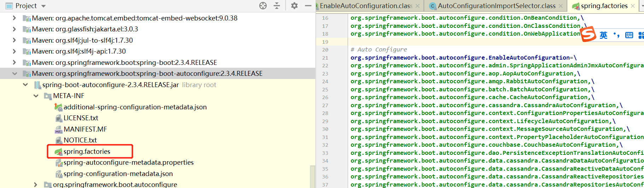Expand org.springframework.boot.autoconfigure package

click(35, 184)
